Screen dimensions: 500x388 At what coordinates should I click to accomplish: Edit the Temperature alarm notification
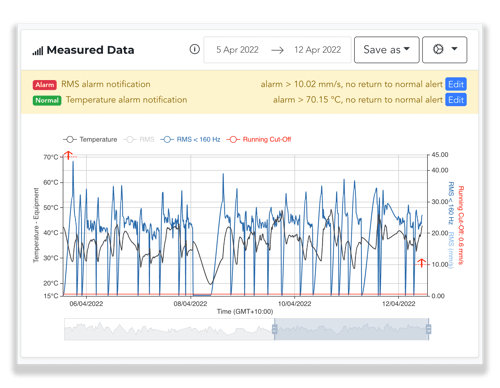[456, 100]
